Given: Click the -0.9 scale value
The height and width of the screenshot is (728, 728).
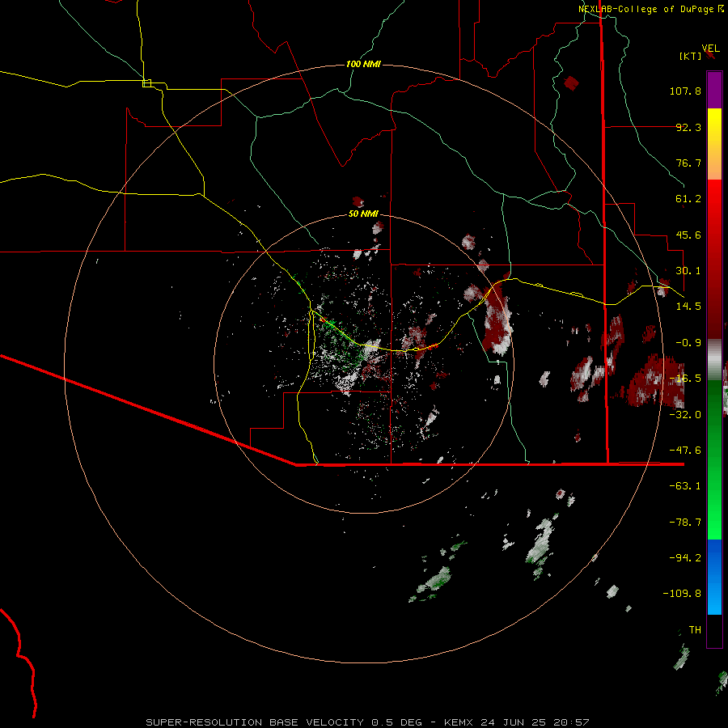Looking at the screenshot, I should [x=688, y=343].
